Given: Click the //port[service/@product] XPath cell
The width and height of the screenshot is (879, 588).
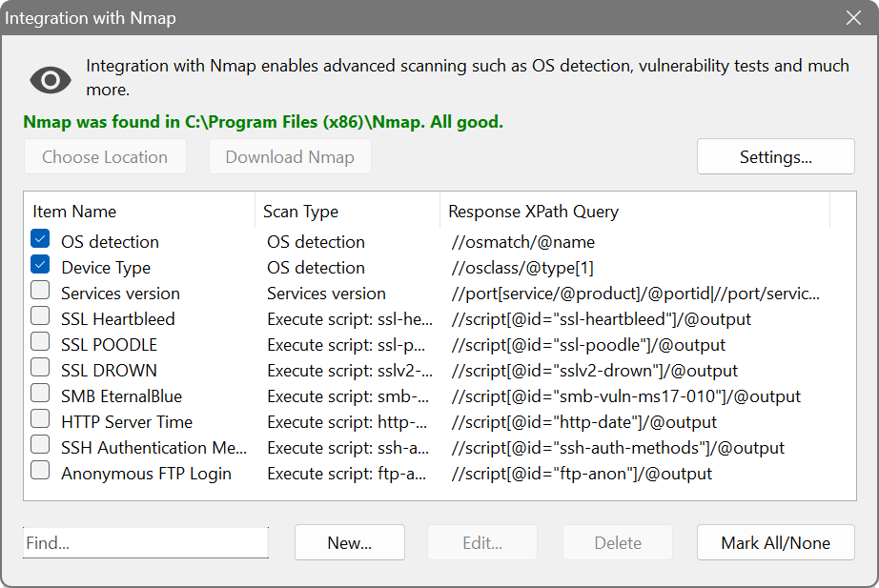Looking at the screenshot, I should (x=636, y=294).
